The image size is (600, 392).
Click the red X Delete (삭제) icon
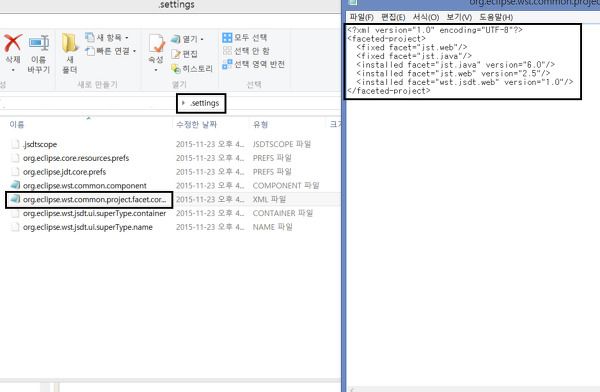coord(13,43)
